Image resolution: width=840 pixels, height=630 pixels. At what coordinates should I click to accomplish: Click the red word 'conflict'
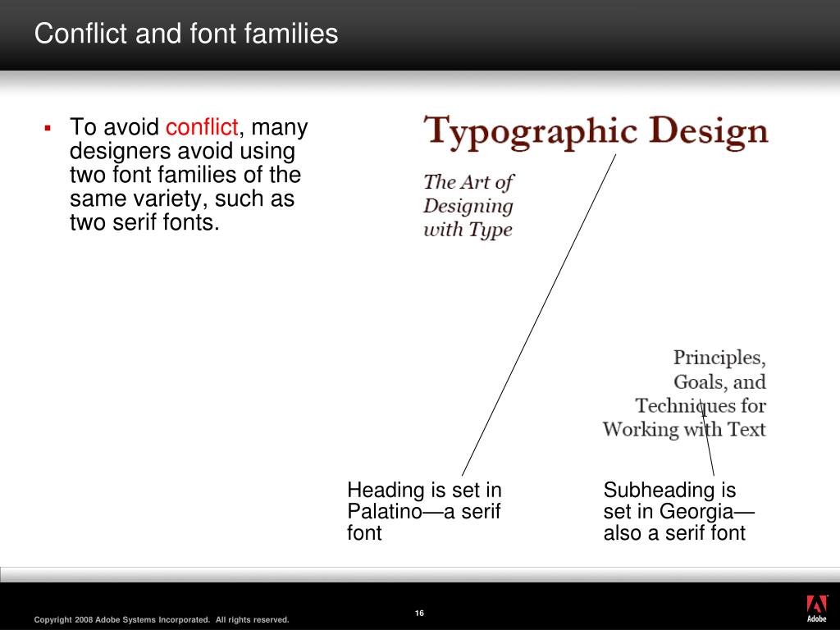tap(202, 127)
